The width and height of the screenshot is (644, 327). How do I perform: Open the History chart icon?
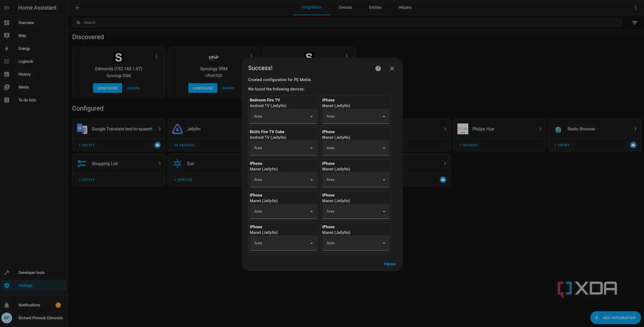(6, 74)
